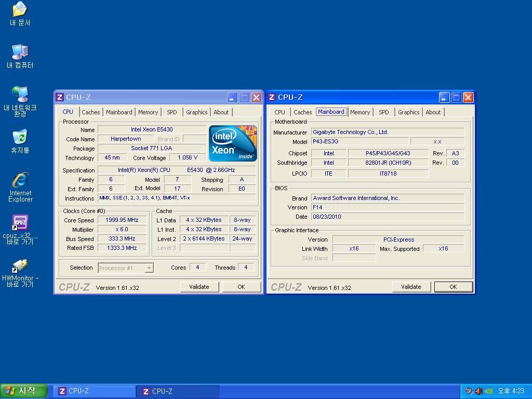Click the 08/23/2010 BIOS date field

[388, 217]
